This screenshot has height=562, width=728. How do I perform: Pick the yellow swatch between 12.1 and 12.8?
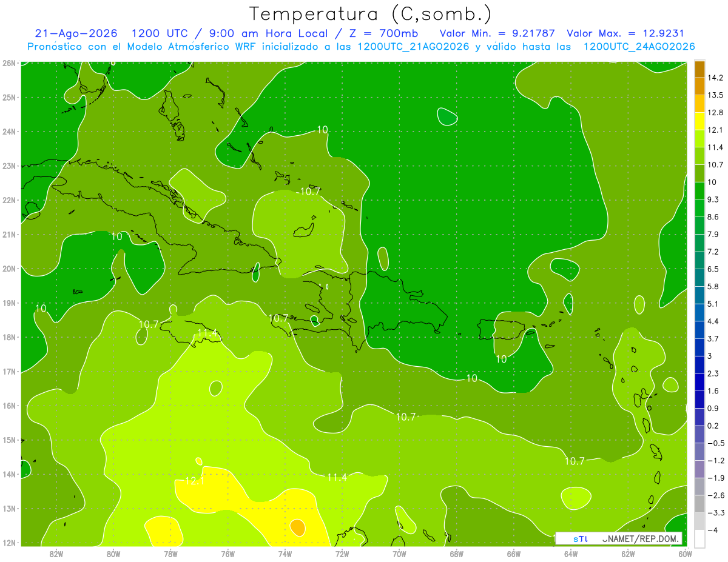[699, 121]
